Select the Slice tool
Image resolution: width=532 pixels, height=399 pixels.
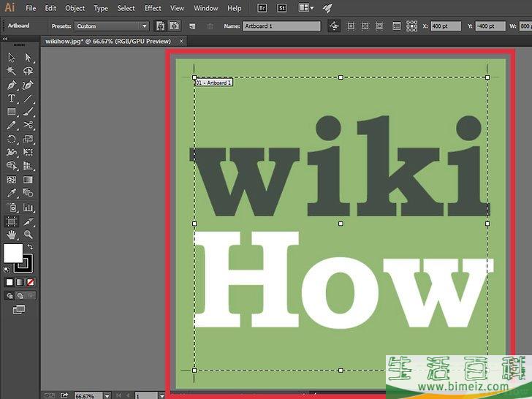[x=28, y=221]
